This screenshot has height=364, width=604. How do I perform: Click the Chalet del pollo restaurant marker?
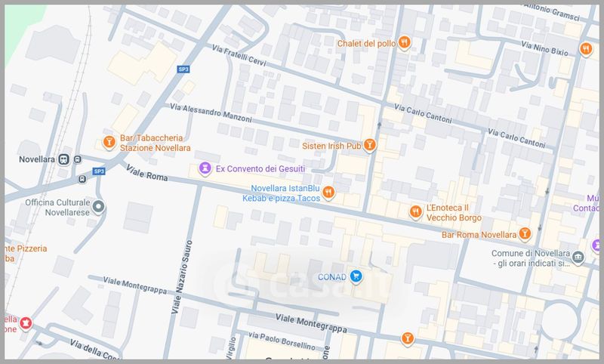405,43
